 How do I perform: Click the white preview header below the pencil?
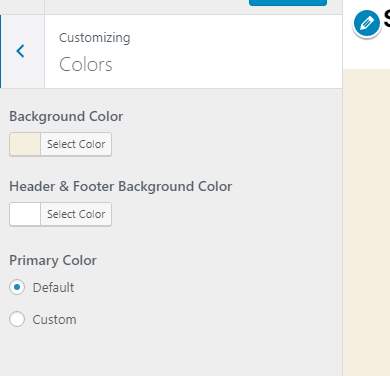click(x=366, y=53)
